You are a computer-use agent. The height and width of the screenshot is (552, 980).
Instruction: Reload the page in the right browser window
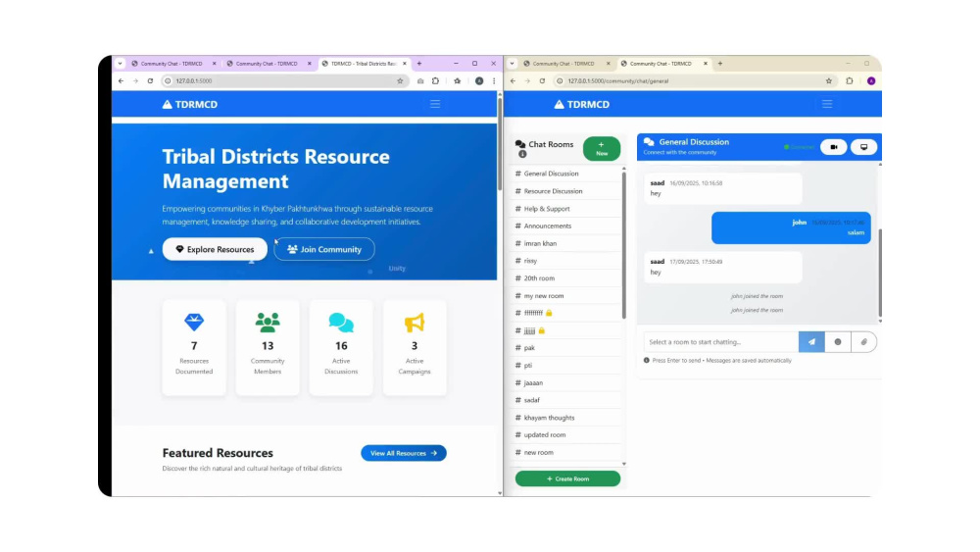click(542, 80)
